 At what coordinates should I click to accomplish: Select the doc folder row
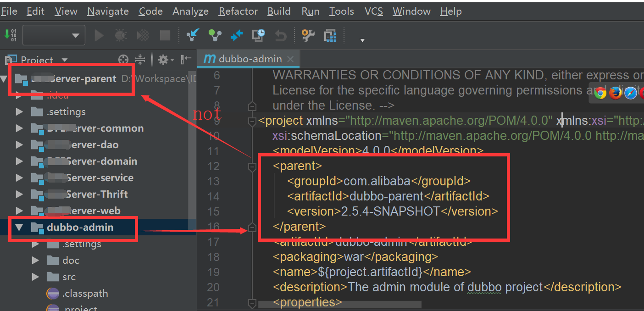99,261
